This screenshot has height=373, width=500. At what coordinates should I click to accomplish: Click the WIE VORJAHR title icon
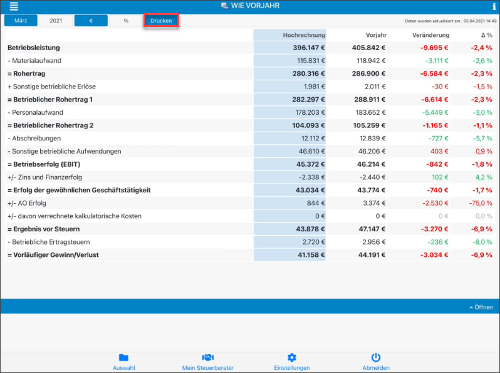point(224,6)
